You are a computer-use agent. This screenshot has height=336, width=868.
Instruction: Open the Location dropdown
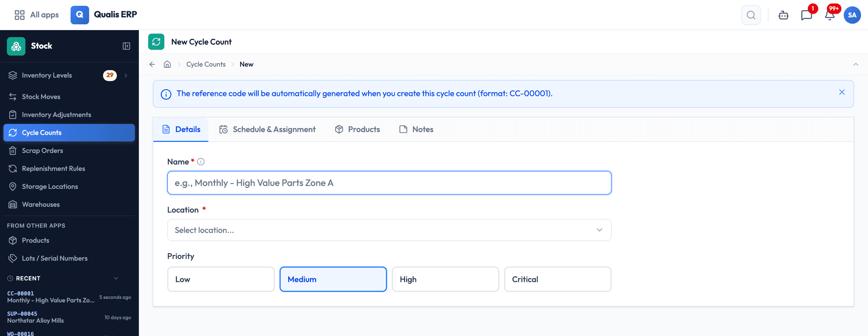tap(389, 230)
